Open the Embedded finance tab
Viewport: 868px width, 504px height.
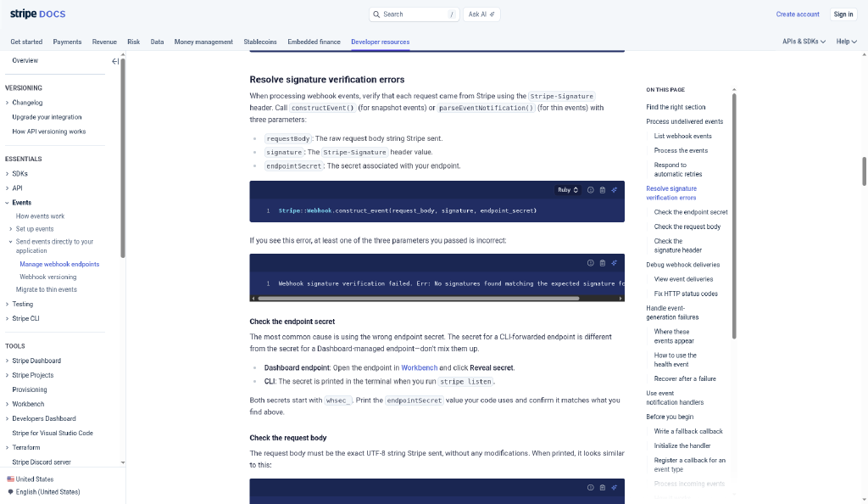coord(314,42)
